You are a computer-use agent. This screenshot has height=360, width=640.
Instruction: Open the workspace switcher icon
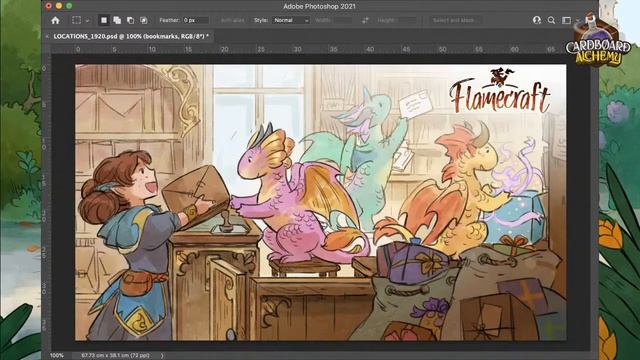[x=567, y=20]
